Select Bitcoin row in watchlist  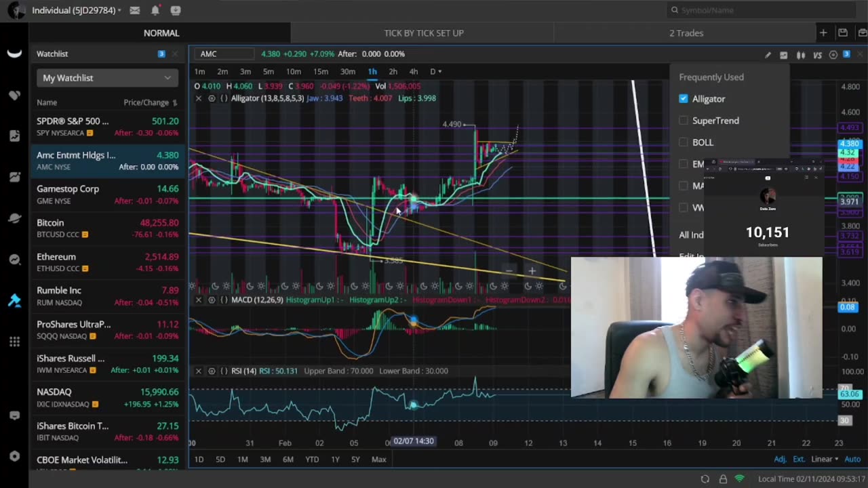coord(107,228)
